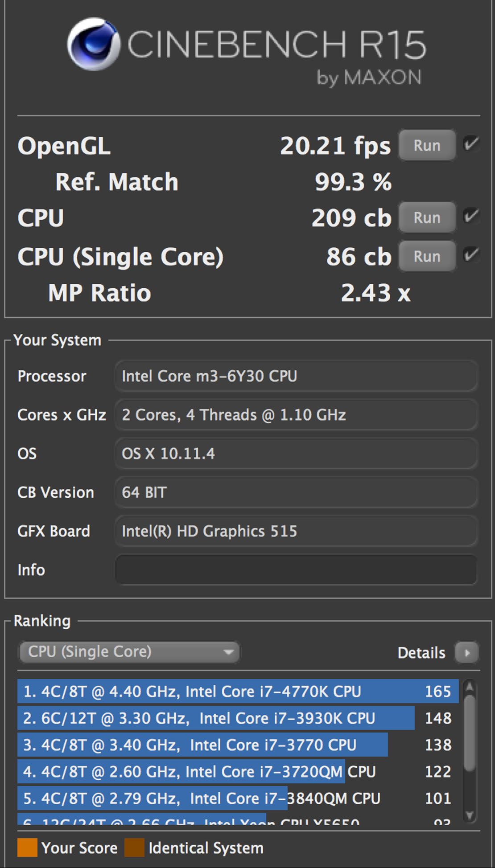
Task: Select the i7-3770 ranking row
Action: click(x=238, y=745)
